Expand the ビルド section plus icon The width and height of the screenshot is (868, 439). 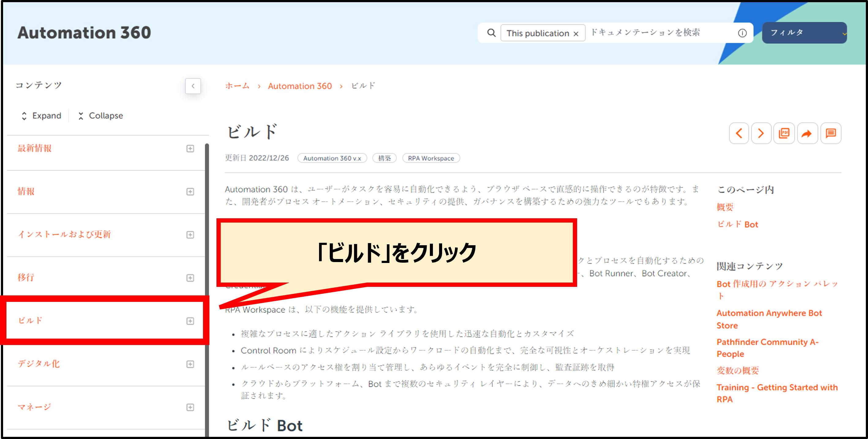[190, 321]
